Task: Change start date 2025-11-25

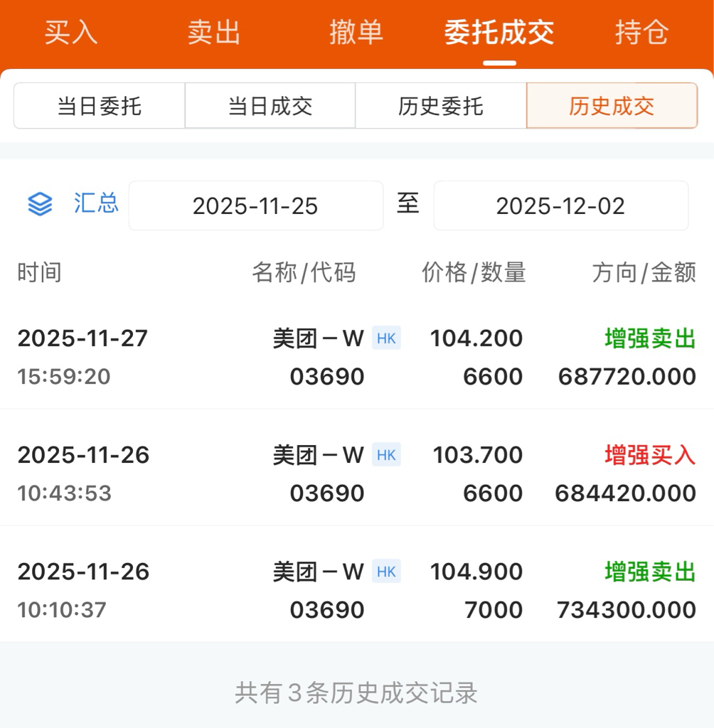Action: pyautogui.click(x=256, y=205)
